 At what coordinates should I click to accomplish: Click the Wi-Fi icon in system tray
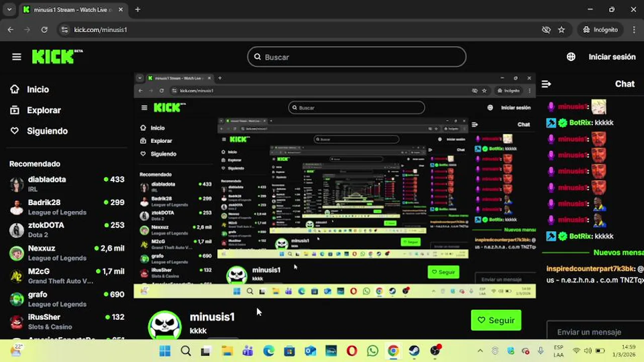coord(577,351)
